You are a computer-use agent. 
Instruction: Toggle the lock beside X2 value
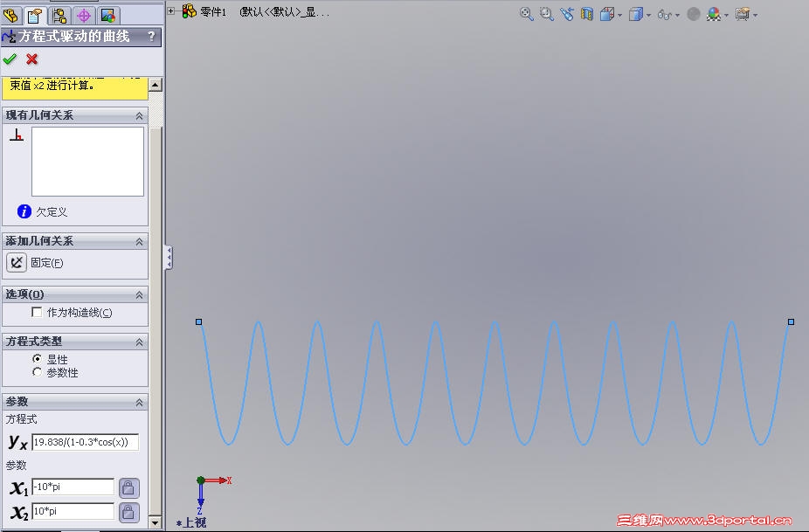click(129, 513)
